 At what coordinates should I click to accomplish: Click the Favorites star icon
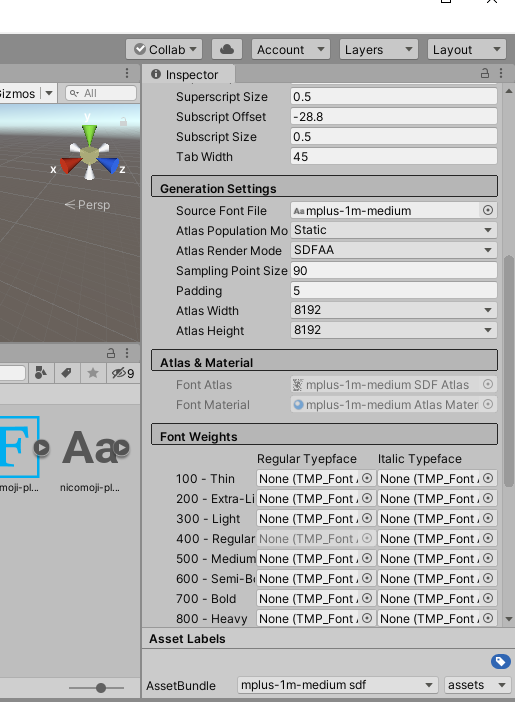93,372
